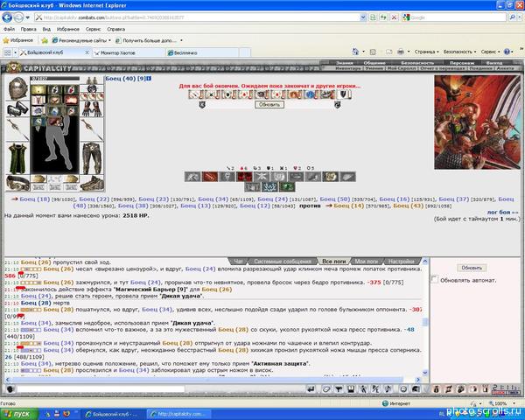The image size is (525, 420).
Task: Click the chat send arrow icon
Action: click(x=311, y=388)
